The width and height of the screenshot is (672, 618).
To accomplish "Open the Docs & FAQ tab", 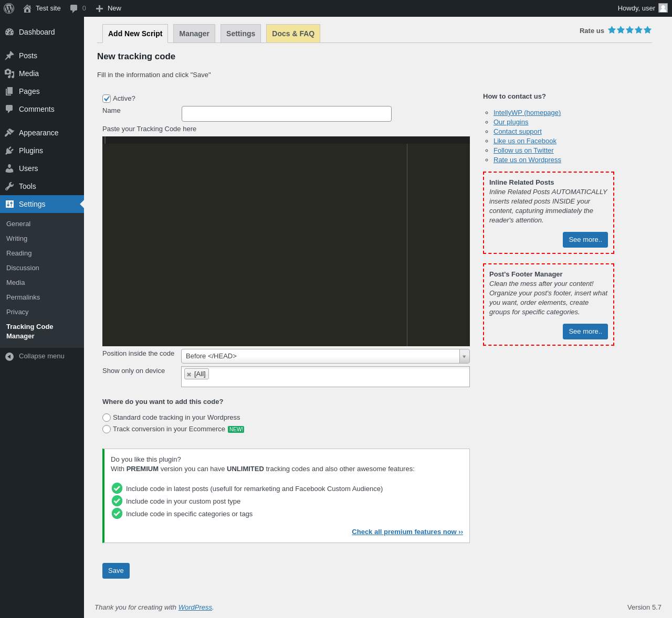I will tap(293, 34).
